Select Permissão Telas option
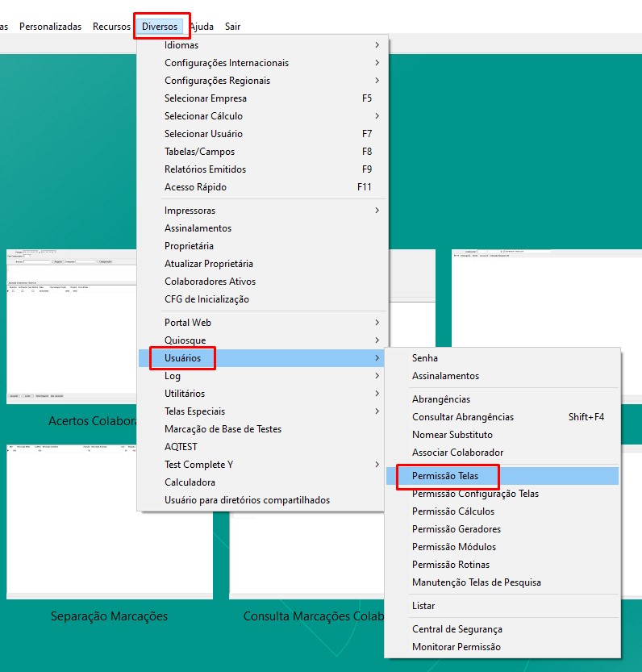The width and height of the screenshot is (642, 672). [444, 476]
